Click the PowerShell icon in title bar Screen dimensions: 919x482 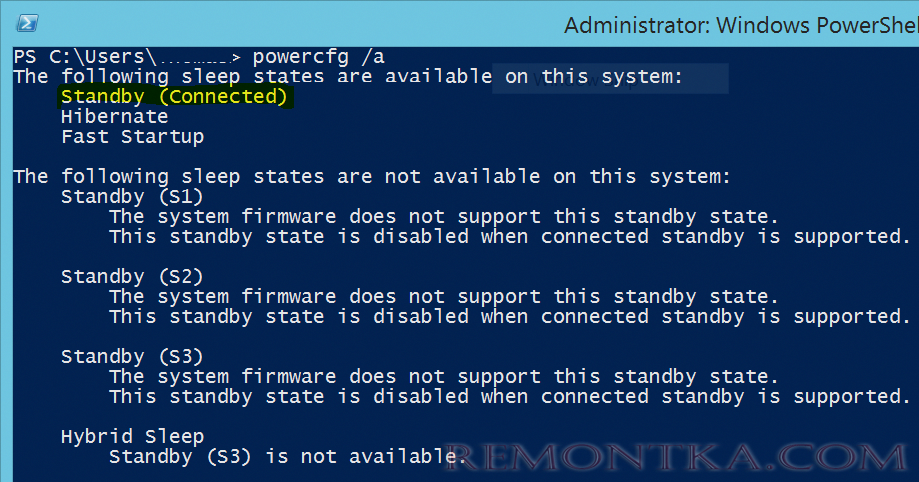tap(27, 23)
